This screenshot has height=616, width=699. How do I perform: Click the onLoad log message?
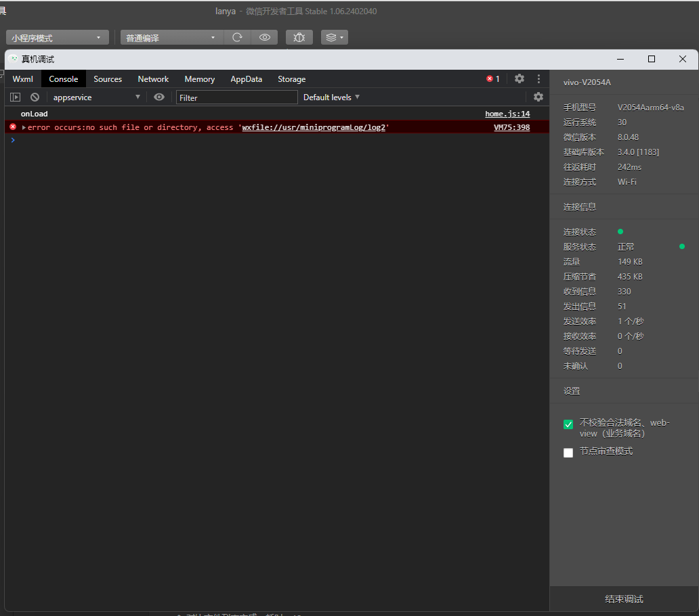(35, 114)
